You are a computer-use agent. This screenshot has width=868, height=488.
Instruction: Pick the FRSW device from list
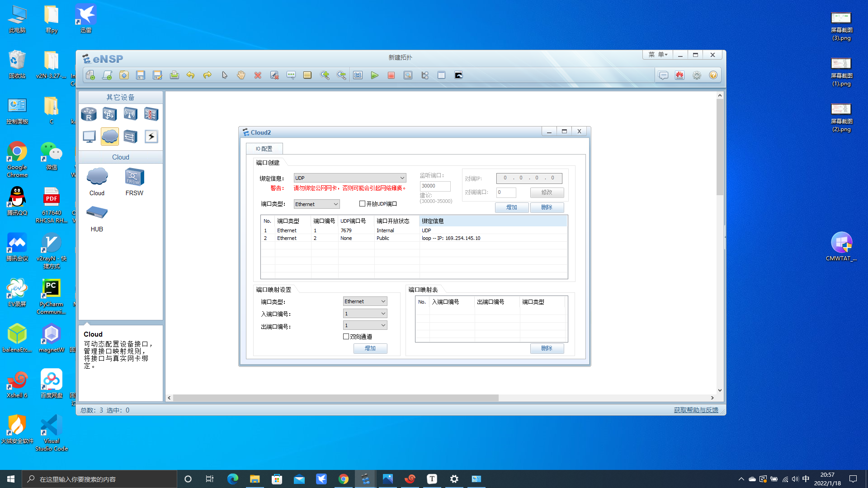134,182
